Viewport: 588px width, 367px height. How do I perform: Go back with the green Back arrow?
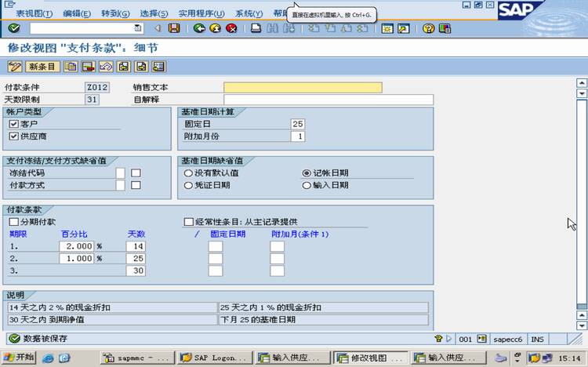pos(199,28)
